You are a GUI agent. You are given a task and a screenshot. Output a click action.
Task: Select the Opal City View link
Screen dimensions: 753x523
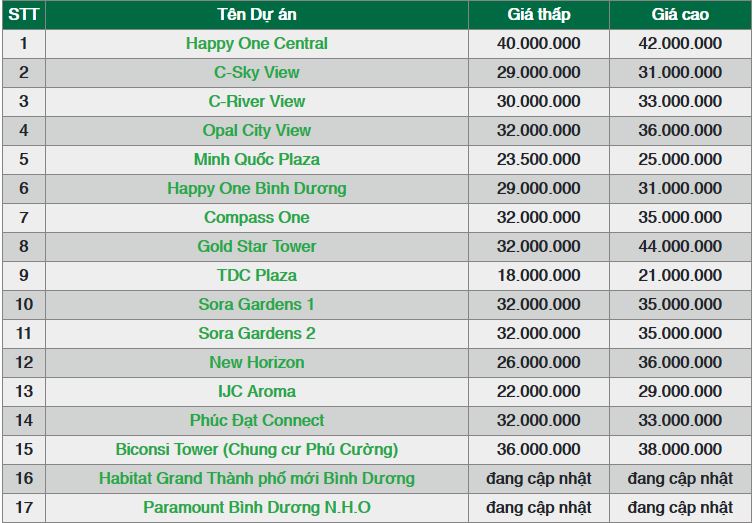[256, 131]
